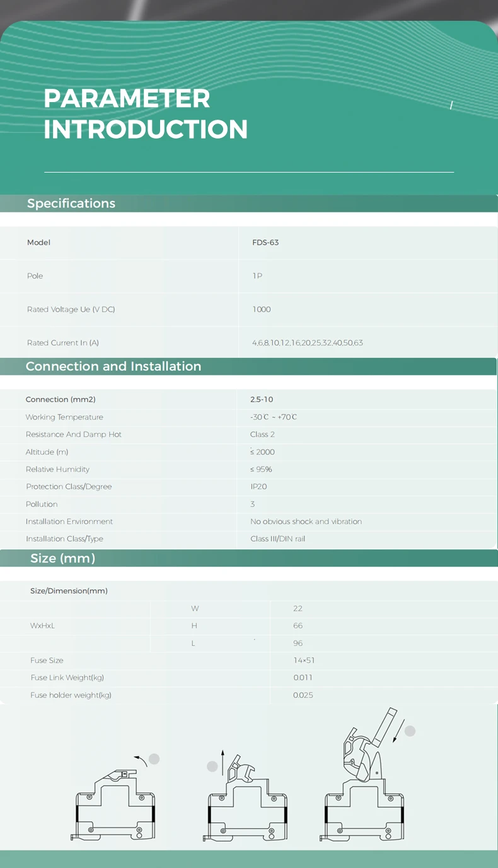The height and width of the screenshot is (868, 498).
Task: Select the 2.5-10 connection value
Action: pos(262,399)
